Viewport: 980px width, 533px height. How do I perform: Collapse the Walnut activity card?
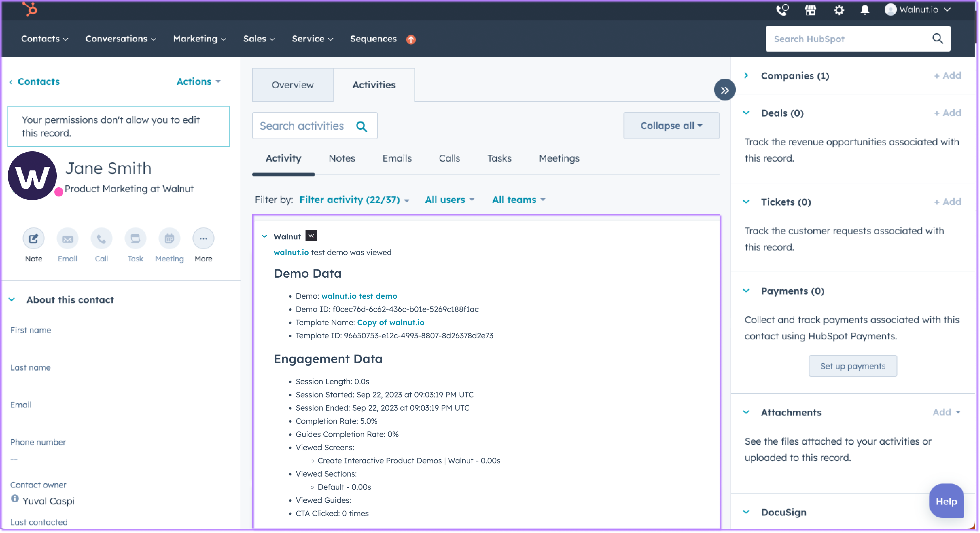[264, 236]
